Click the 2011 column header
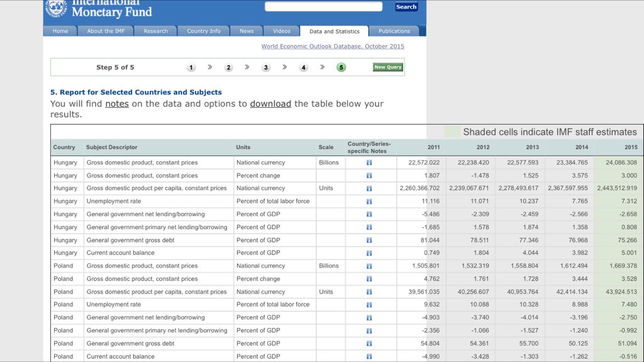This screenshot has width=644, height=362. pyautogui.click(x=434, y=147)
